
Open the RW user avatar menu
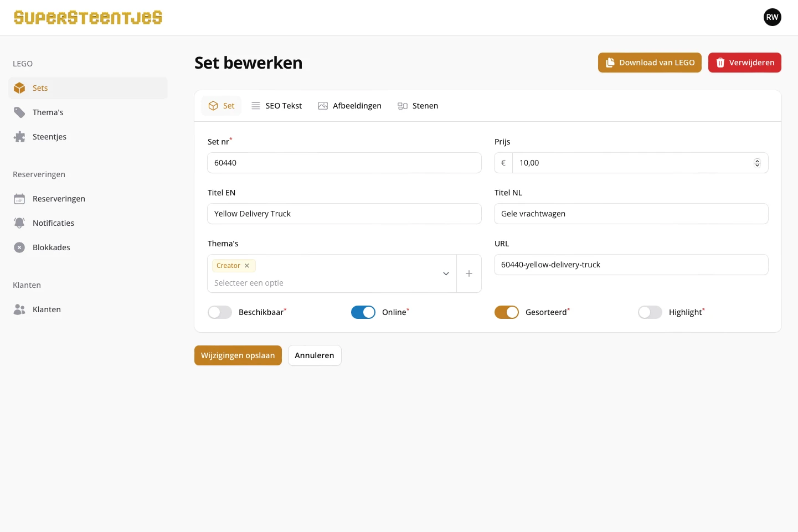772,17
